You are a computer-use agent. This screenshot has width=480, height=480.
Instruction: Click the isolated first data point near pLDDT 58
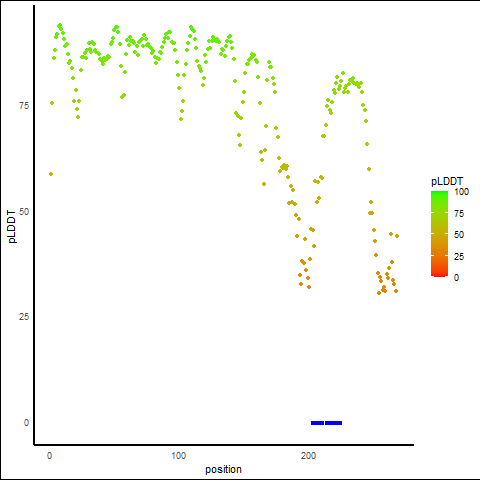51,174
